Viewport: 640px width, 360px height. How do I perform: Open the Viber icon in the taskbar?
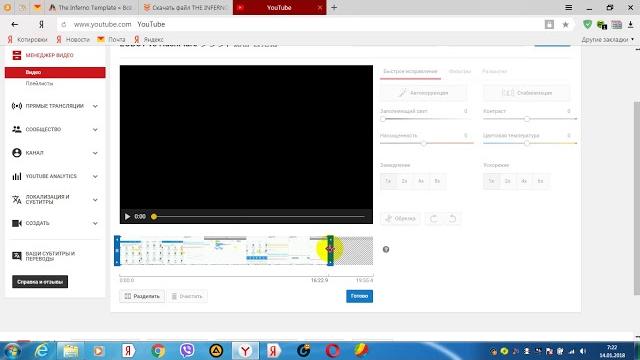[x=187, y=351]
